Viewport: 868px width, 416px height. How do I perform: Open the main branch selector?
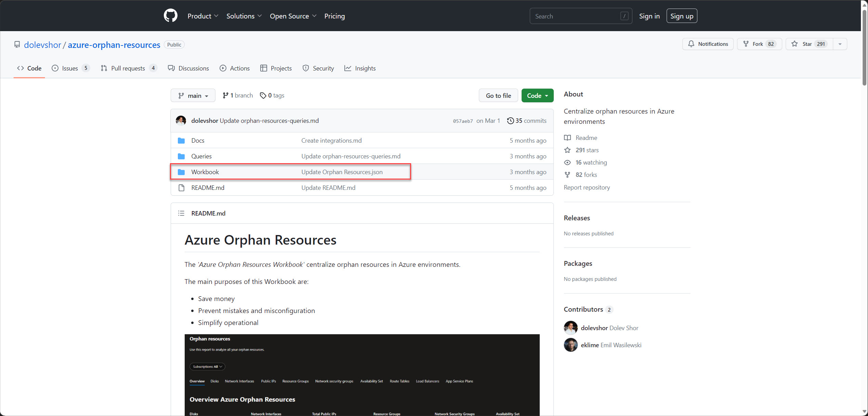click(x=193, y=95)
